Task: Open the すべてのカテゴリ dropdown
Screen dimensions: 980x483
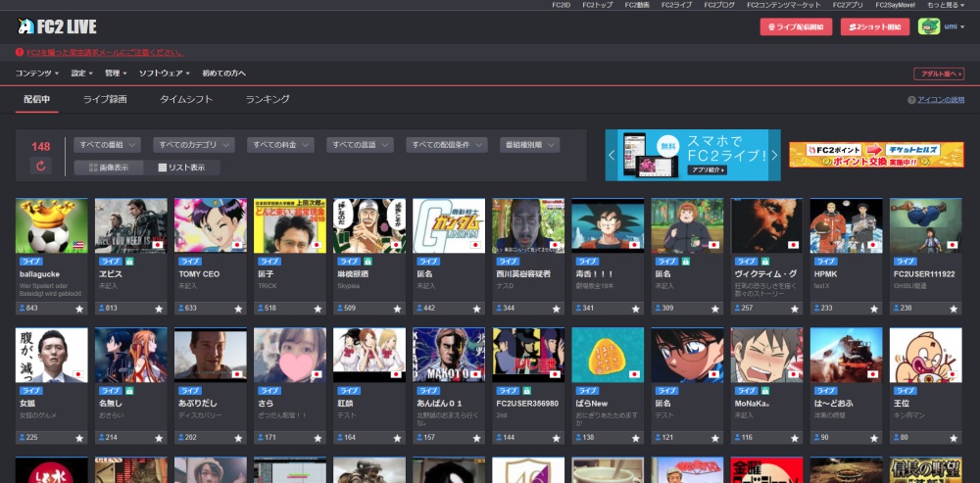Action: [194, 145]
